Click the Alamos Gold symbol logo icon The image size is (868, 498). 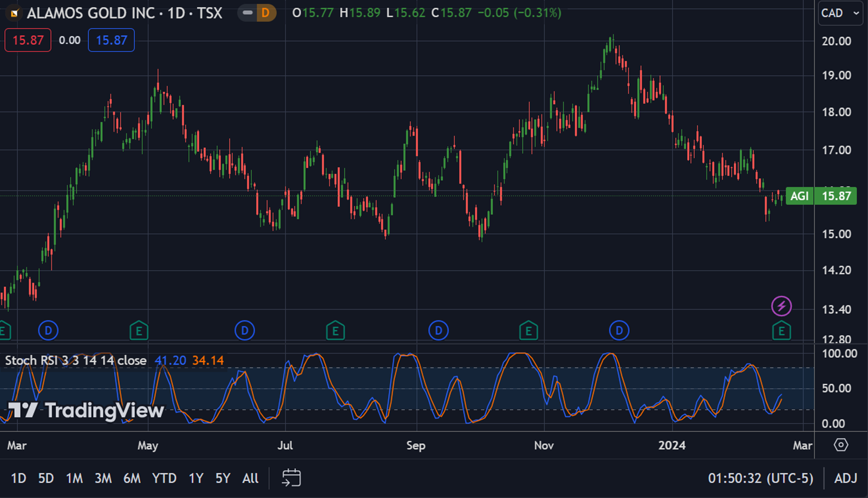(14, 13)
